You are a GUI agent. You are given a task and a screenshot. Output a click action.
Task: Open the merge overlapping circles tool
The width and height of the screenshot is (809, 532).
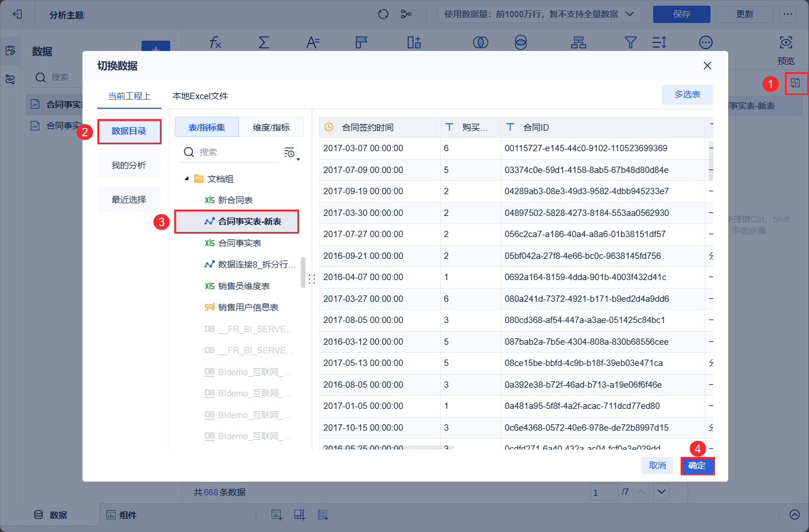tap(481, 42)
